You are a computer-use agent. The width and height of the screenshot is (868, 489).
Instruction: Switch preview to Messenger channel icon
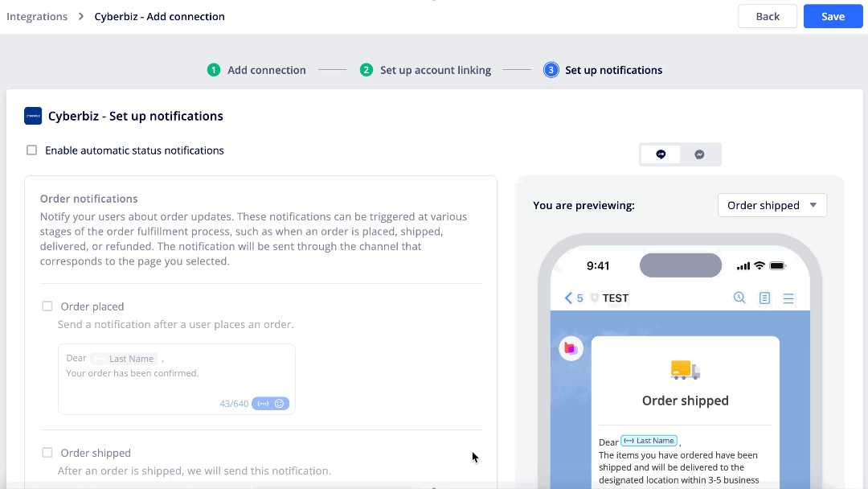[700, 154]
